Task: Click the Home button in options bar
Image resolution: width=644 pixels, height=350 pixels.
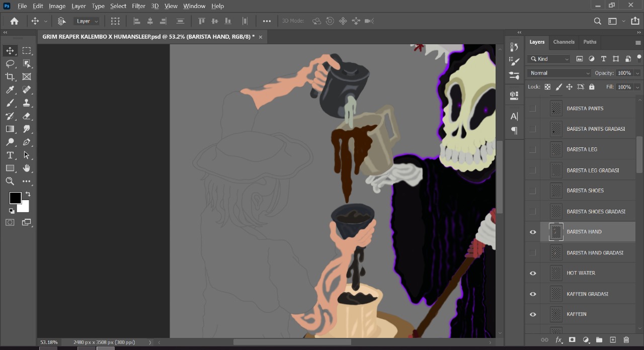Action: [x=14, y=21]
